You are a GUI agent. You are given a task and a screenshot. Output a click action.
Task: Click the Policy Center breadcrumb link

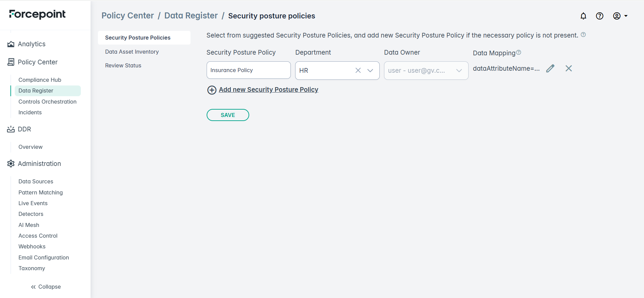(127, 16)
